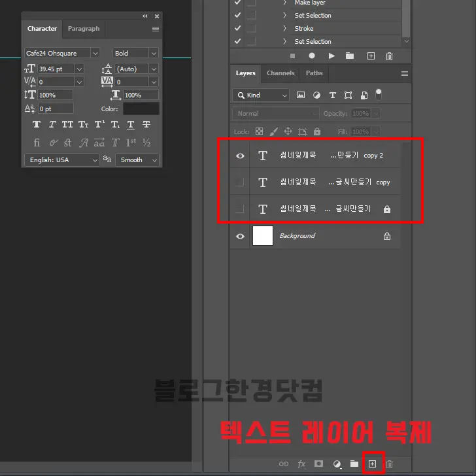
Task: Link layers at Layers panel bottom
Action: [284, 464]
